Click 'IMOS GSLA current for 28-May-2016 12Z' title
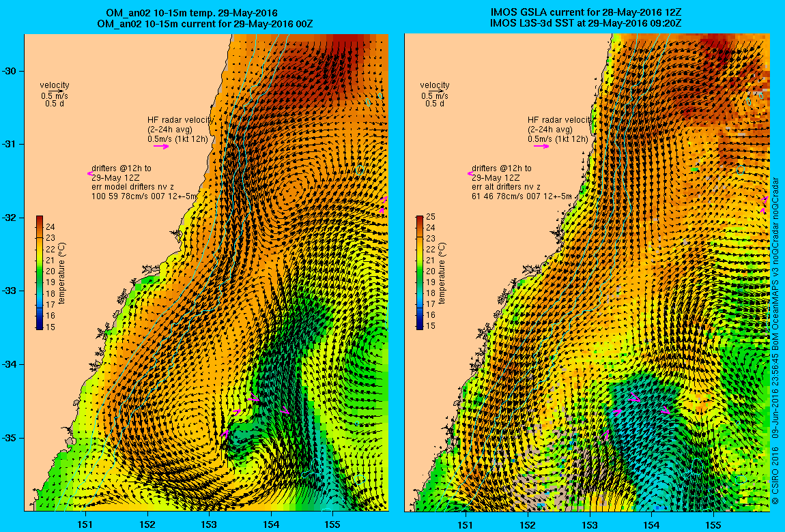 pos(586,12)
